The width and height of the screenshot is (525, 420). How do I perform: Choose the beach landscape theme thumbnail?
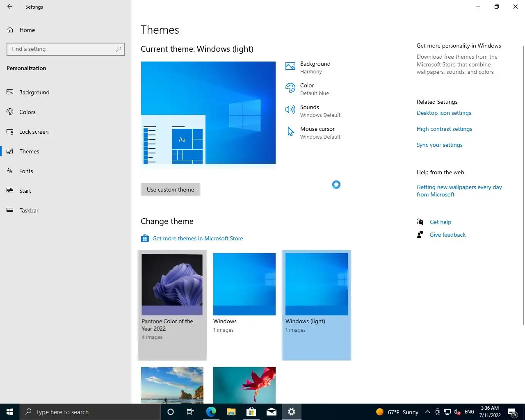tap(172, 385)
